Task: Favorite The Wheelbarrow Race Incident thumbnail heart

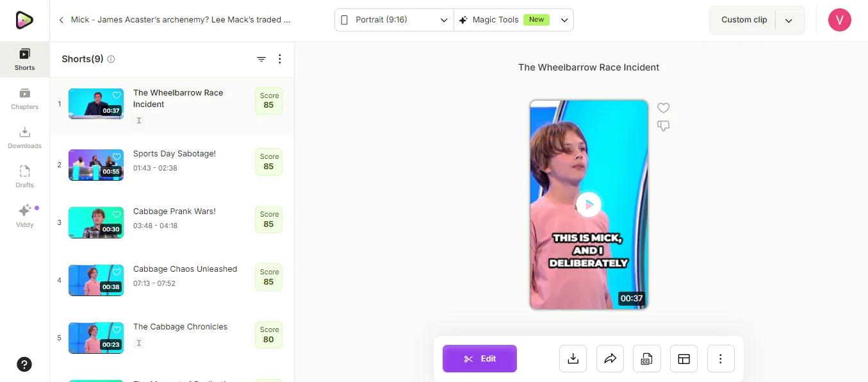Action: tap(117, 95)
